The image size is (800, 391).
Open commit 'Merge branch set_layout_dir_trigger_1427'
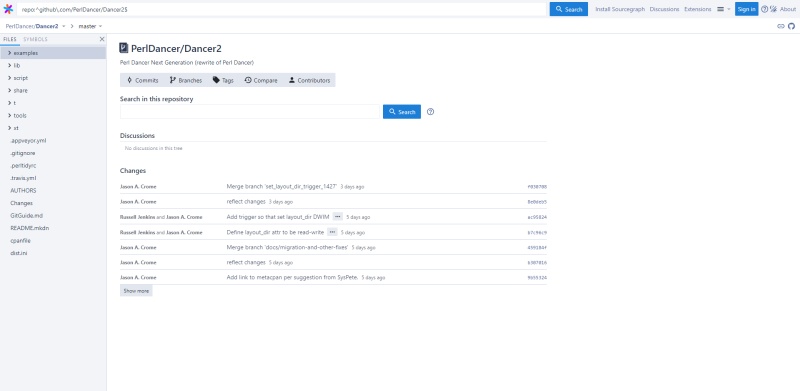(x=282, y=187)
